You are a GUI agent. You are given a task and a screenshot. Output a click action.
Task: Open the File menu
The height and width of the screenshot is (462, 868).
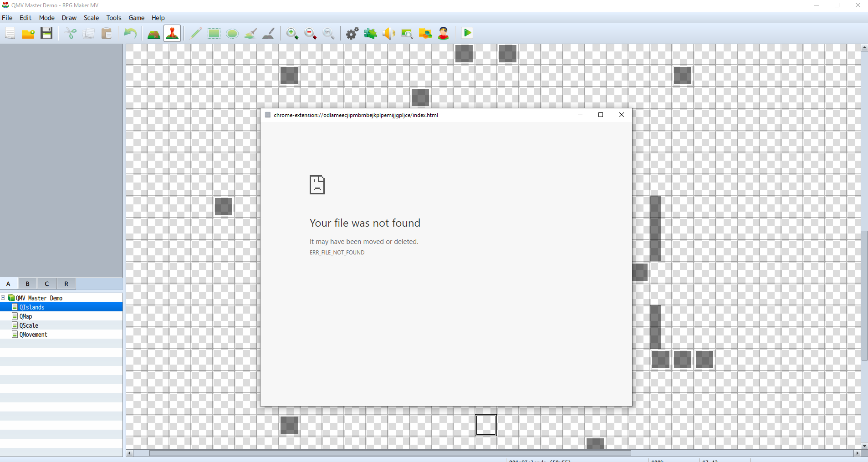7,18
